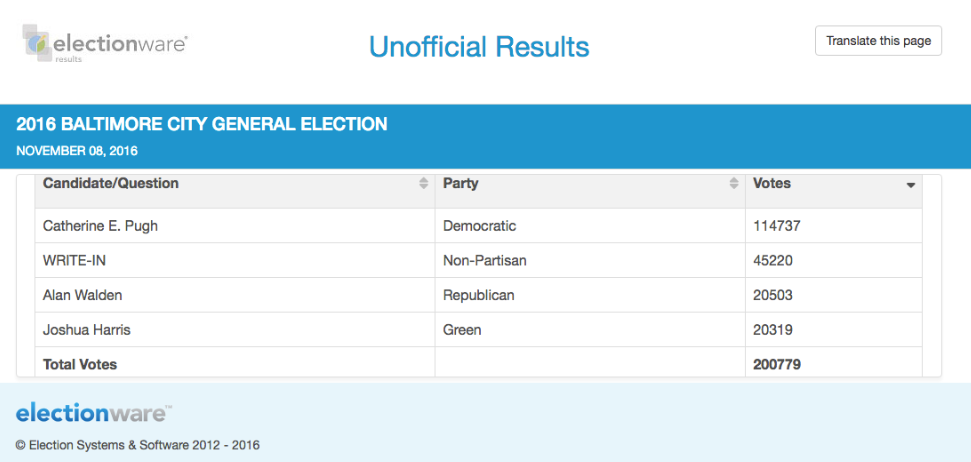Click the Total Votes row label
This screenshot has height=462, width=971.
80,365
